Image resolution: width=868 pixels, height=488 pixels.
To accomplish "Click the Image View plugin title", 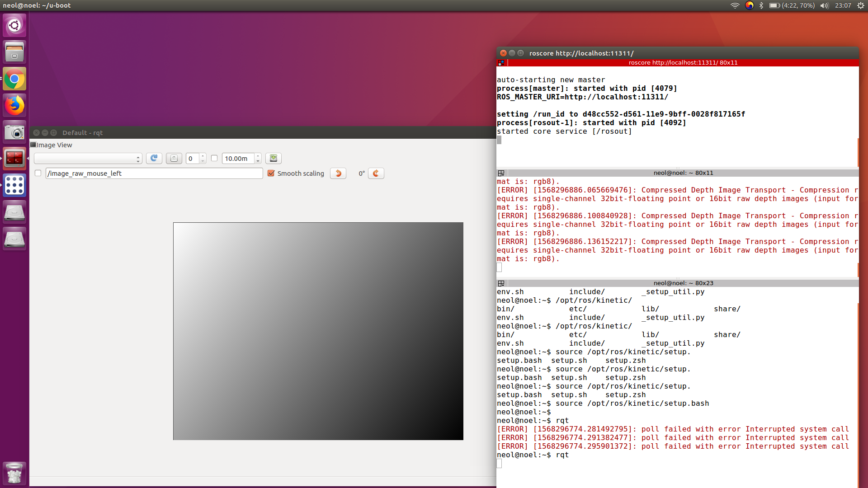I will [54, 145].
